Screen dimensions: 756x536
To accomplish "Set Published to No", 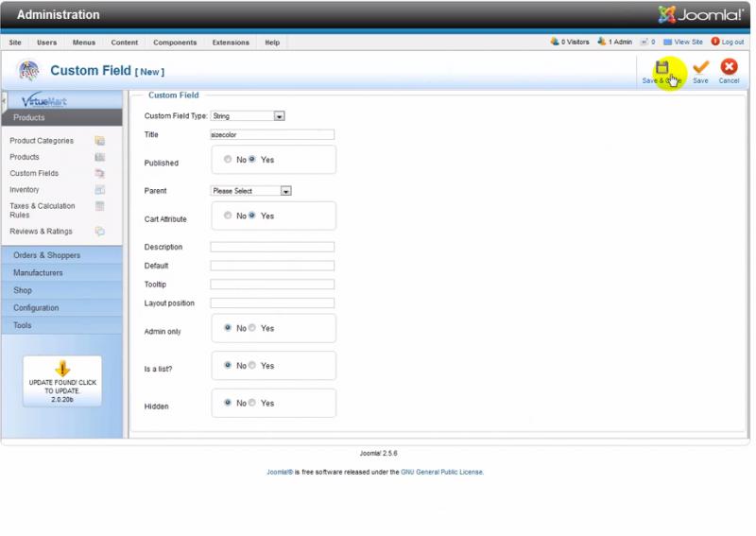I will tap(228, 160).
